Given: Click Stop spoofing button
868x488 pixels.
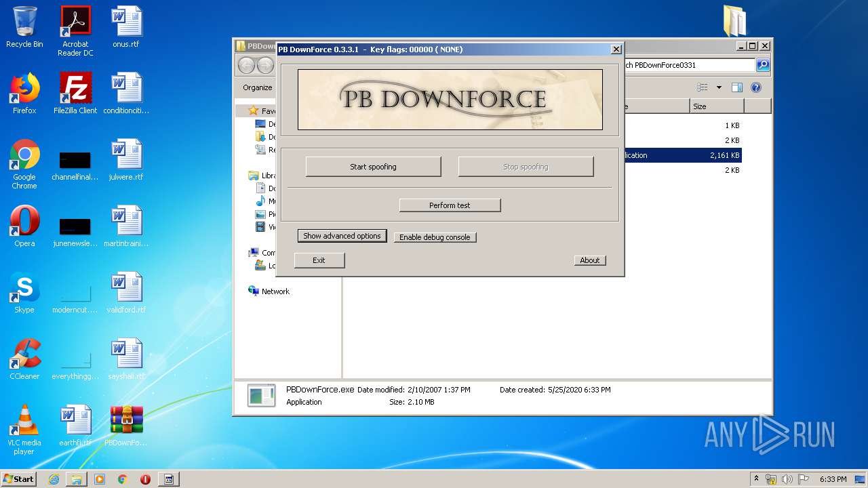Looking at the screenshot, I should click(x=526, y=167).
